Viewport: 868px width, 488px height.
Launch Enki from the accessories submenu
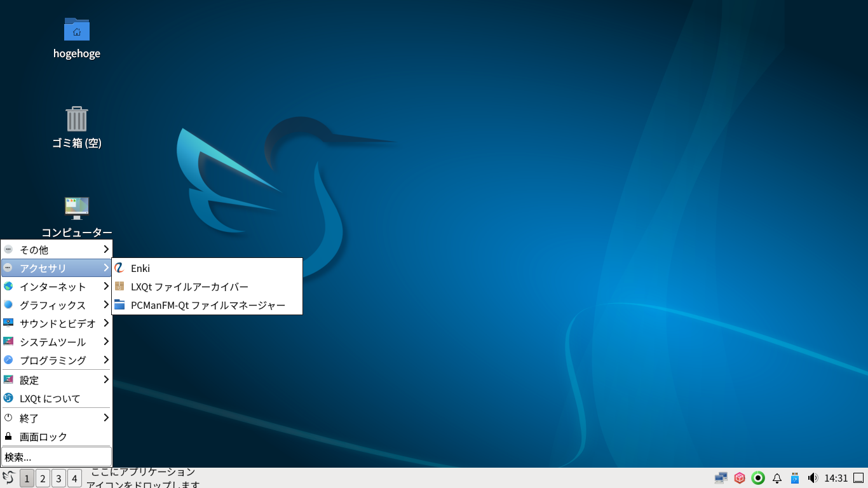pyautogui.click(x=207, y=268)
